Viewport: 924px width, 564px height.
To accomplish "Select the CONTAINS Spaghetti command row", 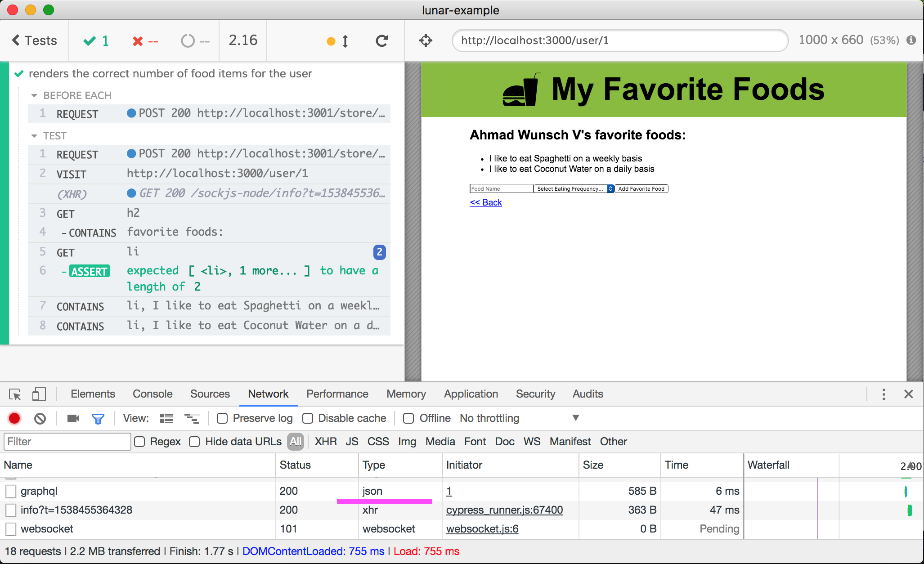I will point(209,306).
